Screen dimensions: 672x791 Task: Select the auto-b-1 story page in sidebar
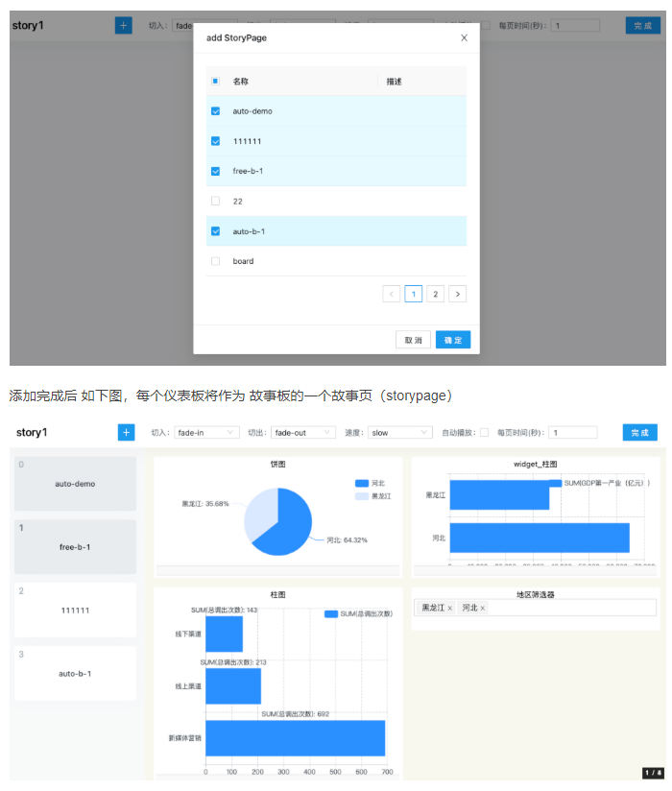pyautogui.click(x=75, y=673)
